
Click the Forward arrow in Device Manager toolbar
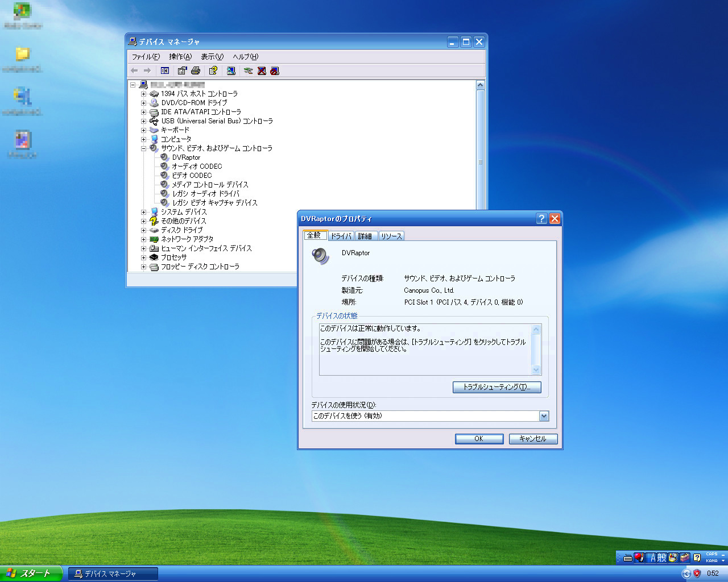tap(147, 70)
